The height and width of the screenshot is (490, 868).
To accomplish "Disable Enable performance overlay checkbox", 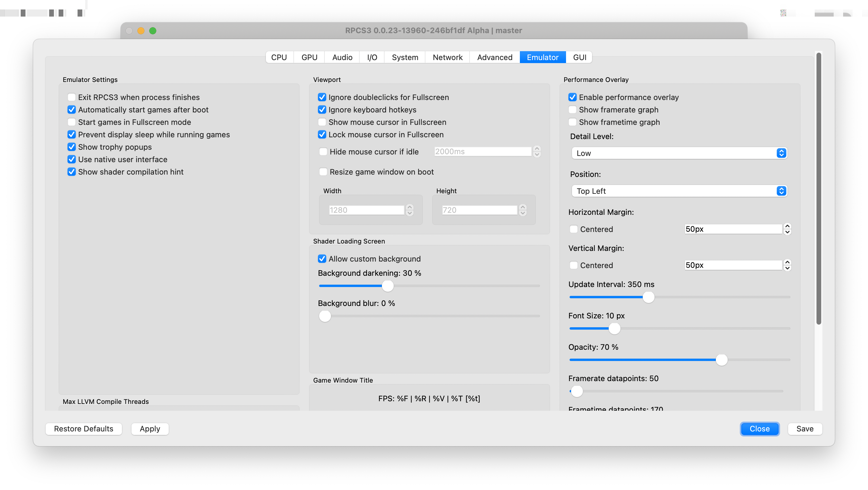I will (573, 97).
